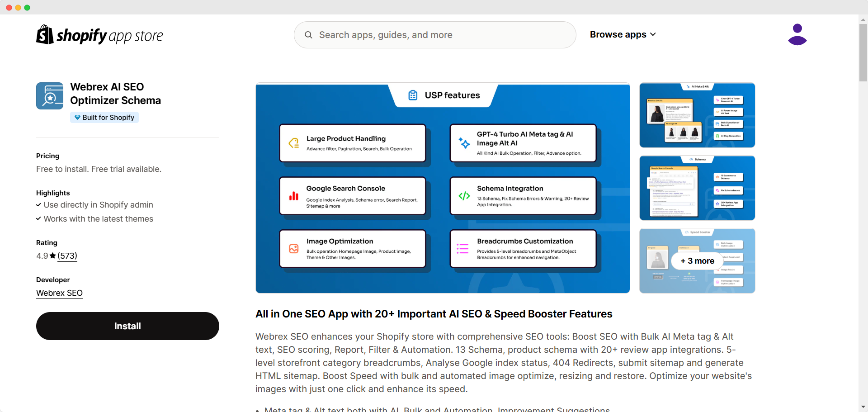Click the All in One SEO App heading
The height and width of the screenshot is (412, 868).
coord(434,314)
